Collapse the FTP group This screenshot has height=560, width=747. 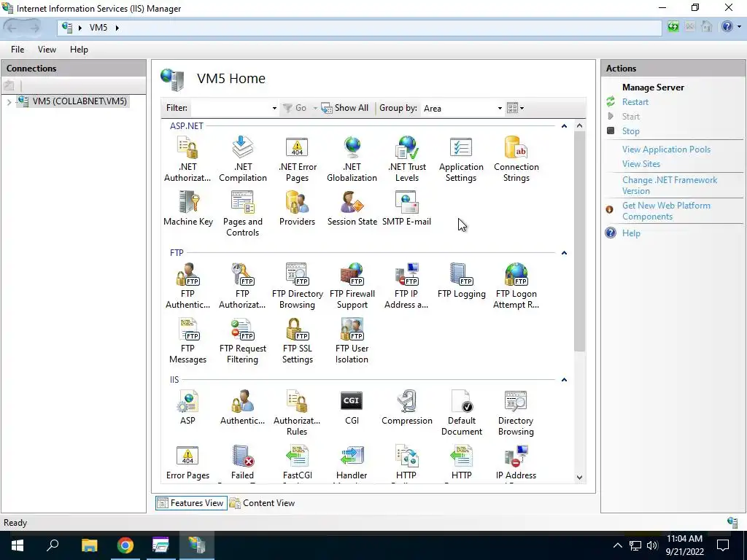click(x=564, y=253)
